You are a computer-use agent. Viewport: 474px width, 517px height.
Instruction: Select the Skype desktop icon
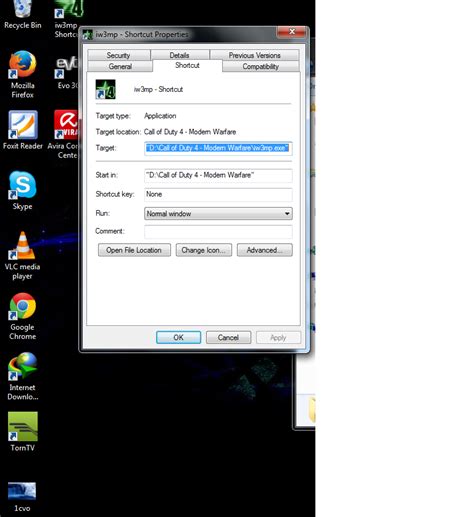pyautogui.click(x=22, y=190)
